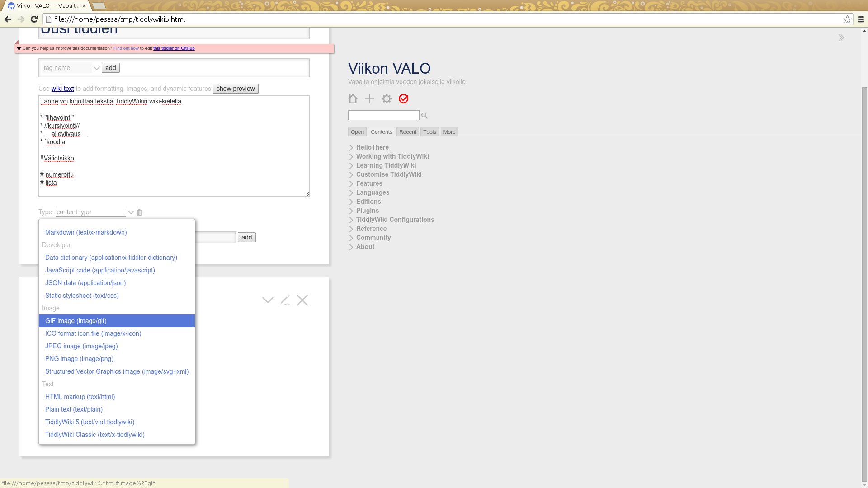
Task: Select PNG image content type
Action: point(117,359)
